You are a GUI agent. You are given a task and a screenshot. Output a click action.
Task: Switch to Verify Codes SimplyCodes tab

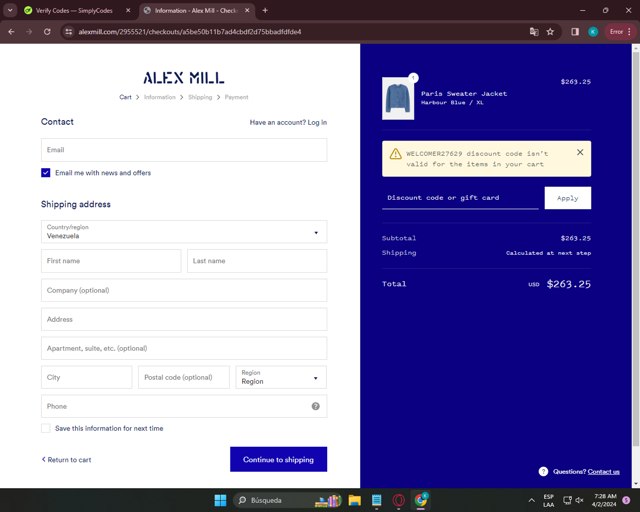pos(73,11)
